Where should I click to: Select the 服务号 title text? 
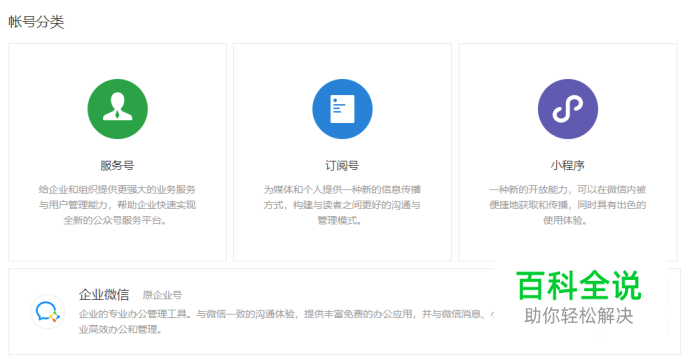click(117, 165)
